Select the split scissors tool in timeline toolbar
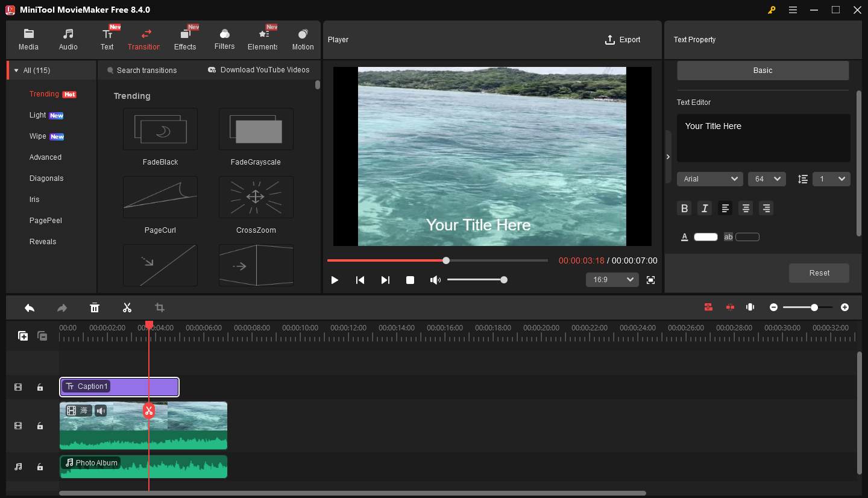Image resolution: width=868 pixels, height=498 pixels. tap(127, 307)
